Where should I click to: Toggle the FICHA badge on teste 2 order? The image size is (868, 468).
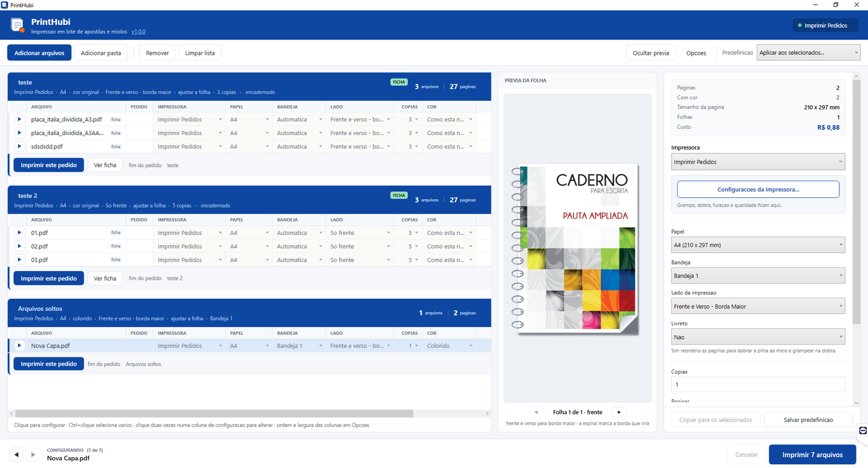pos(399,195)
